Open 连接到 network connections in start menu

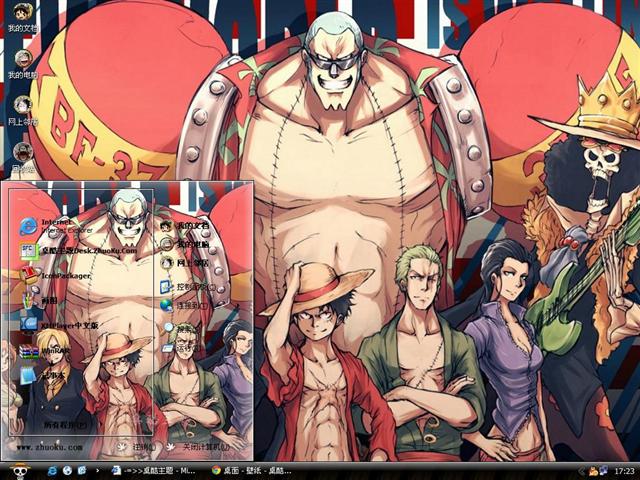(184, 305)
